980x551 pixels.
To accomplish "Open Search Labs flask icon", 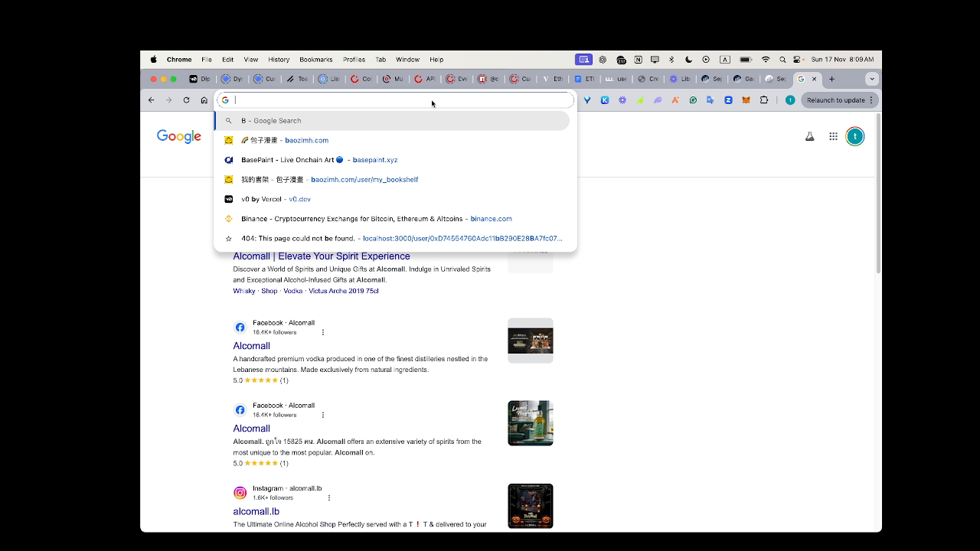I will coord(809,136).
